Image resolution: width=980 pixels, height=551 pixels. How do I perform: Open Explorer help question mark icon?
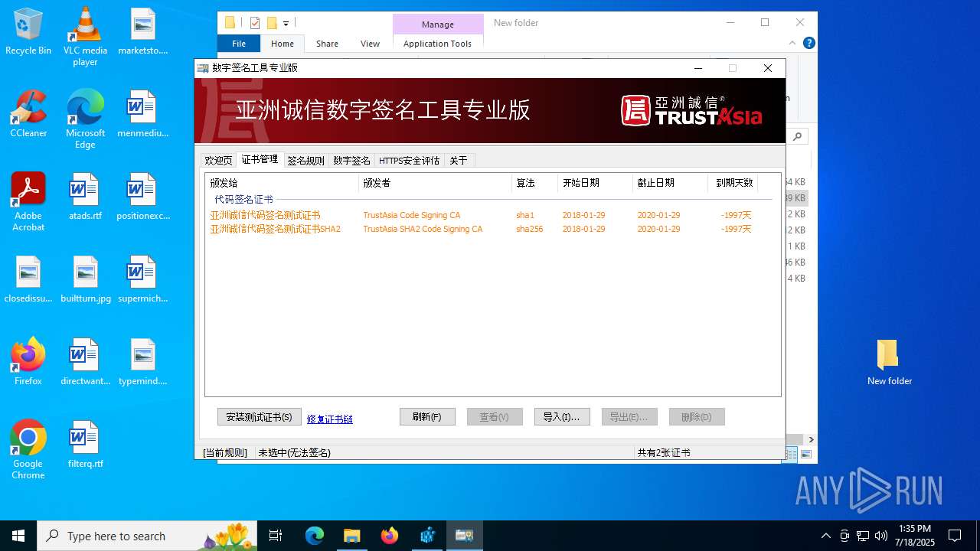pos(808,43)
